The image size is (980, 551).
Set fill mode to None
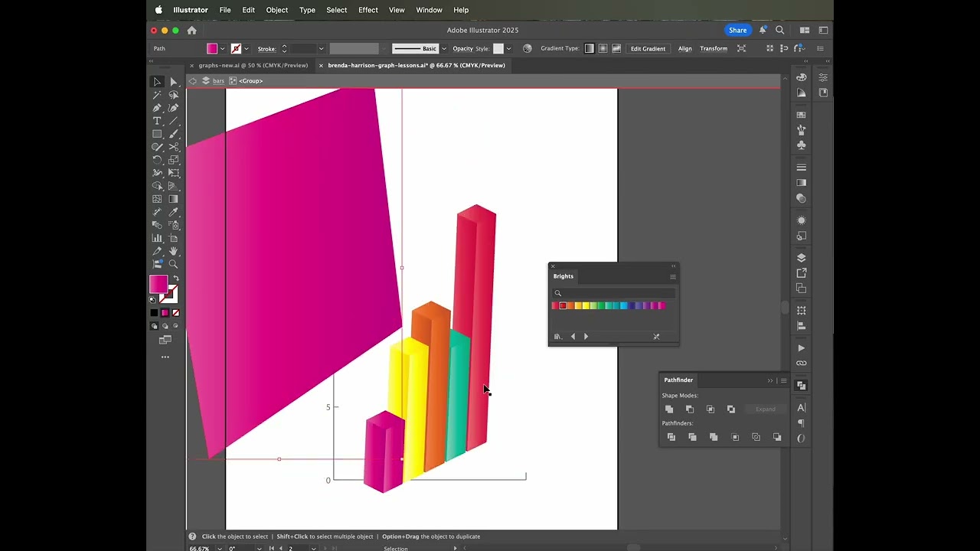coord(176,313)
